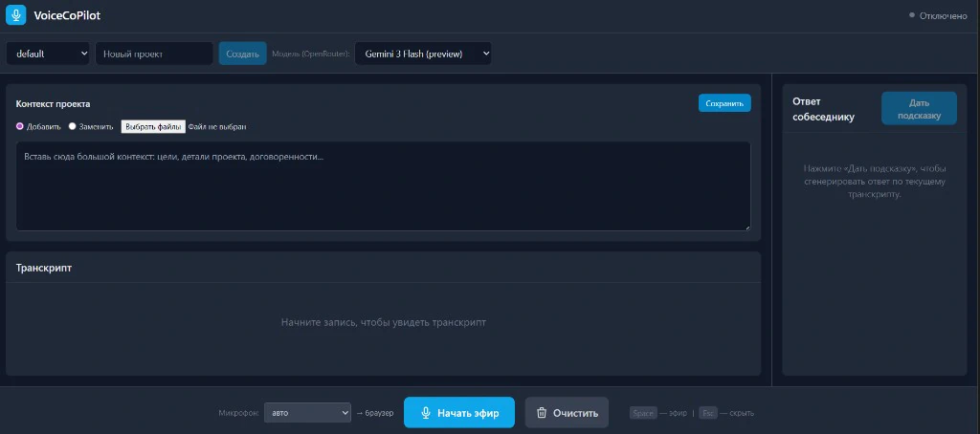The height and width of the screenshot is (434, 980).
Task: Click the trash icon in Очистить
Action: tap(542, 413)
